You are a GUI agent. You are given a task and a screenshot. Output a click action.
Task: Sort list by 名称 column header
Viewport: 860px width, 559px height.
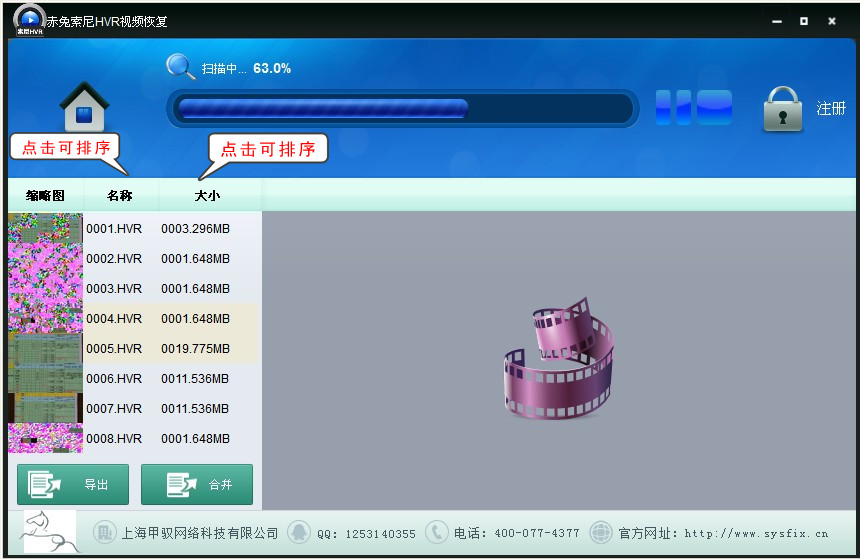click(120, 195)
